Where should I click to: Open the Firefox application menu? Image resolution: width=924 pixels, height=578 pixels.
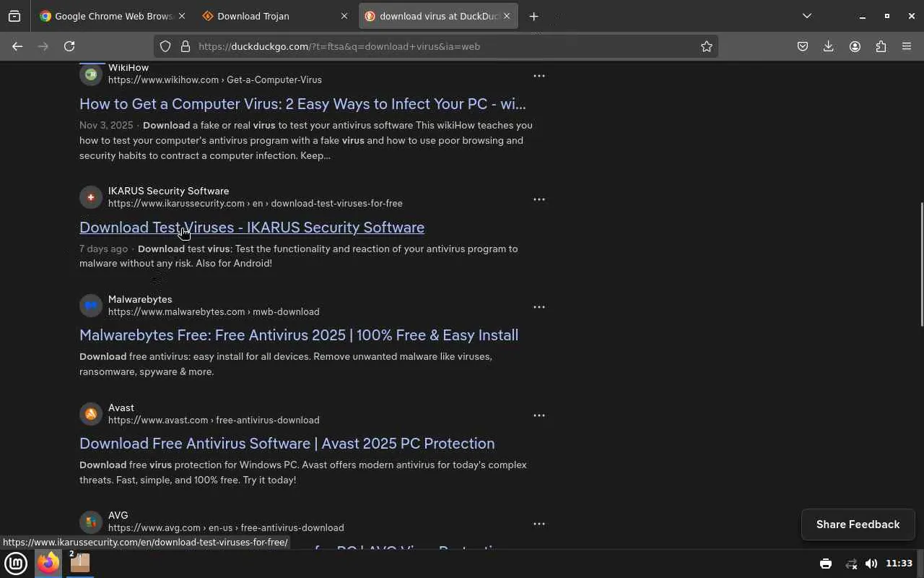(907, 46)
